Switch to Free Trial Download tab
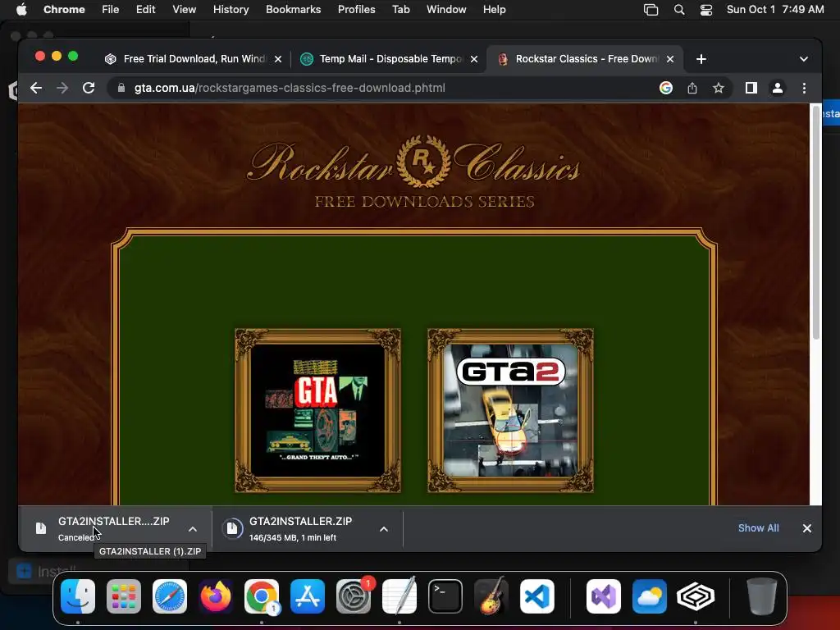Image resolution: width=840 pixels, height=630 pixels. [x=194, y=59]
